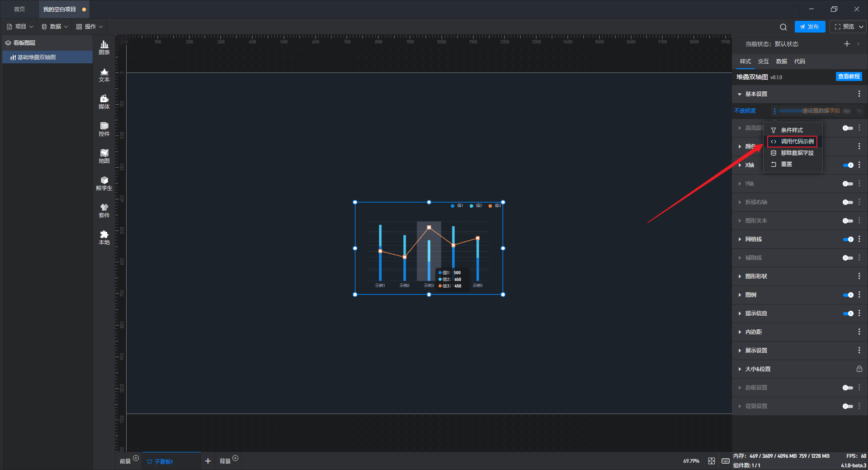Click the 69.79% zoom level
Screen dimensions: 868x470
click(691, 461)
